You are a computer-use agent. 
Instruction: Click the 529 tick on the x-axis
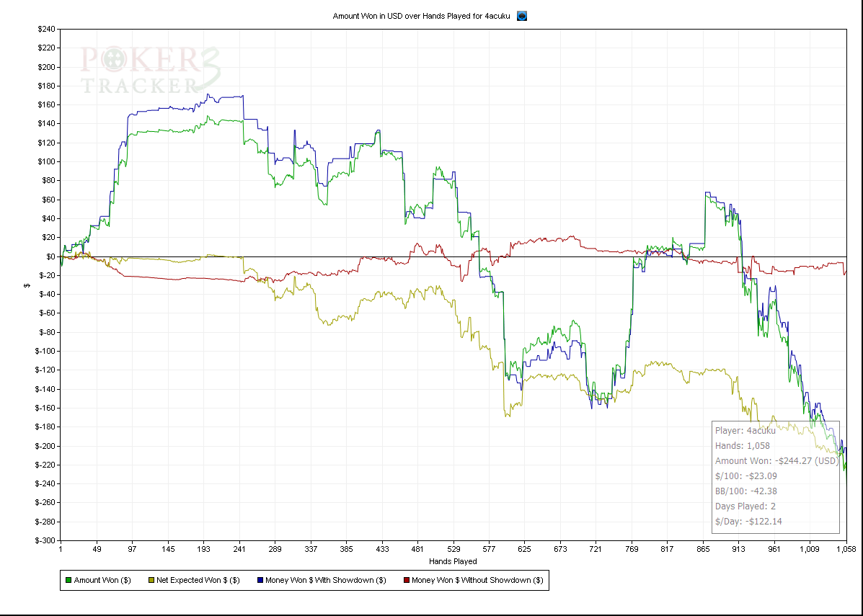click(x=453, y=550)
